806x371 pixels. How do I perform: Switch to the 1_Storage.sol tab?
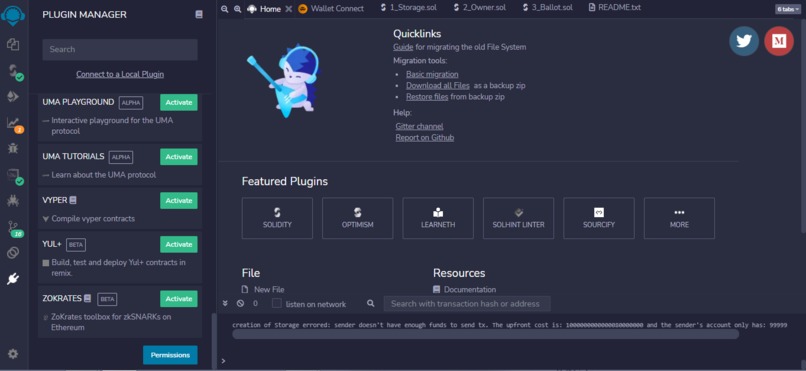click(x=409, y=8)
